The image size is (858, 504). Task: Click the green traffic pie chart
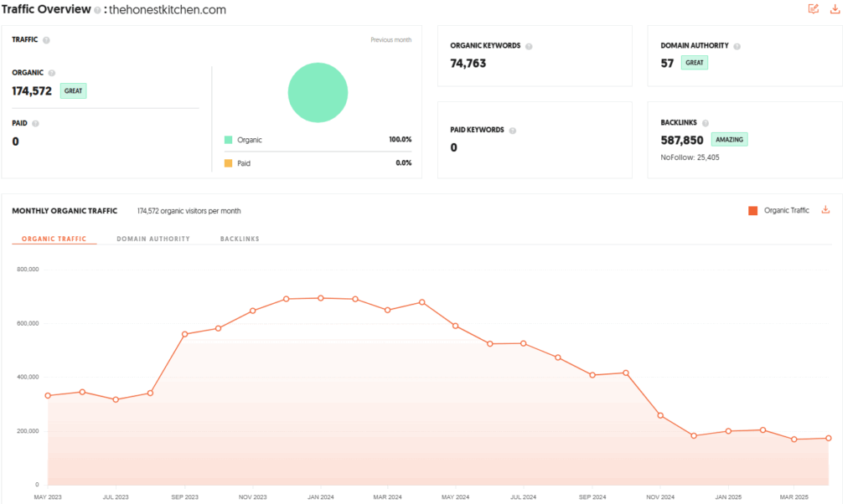coord(318,92)
